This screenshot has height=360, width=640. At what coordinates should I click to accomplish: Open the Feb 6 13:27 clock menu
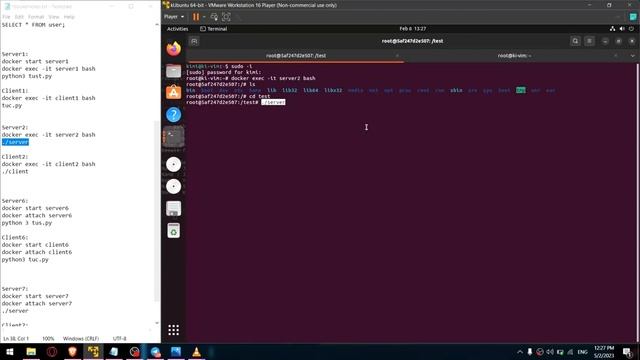tap(413, 29)
